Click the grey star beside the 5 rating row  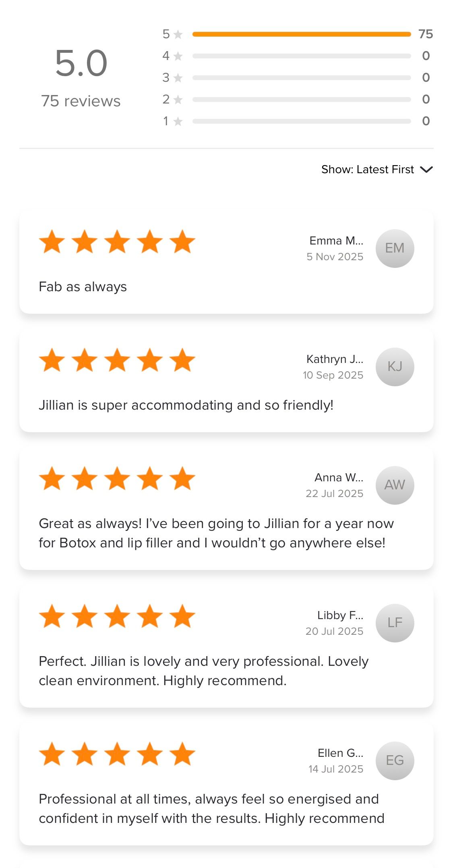178,34
